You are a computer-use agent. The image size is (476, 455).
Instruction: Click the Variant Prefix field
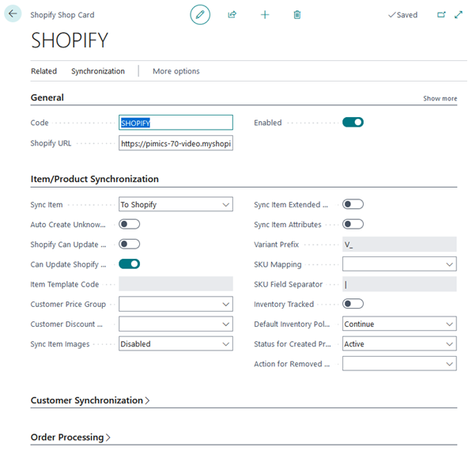click(x=399, y=245)
